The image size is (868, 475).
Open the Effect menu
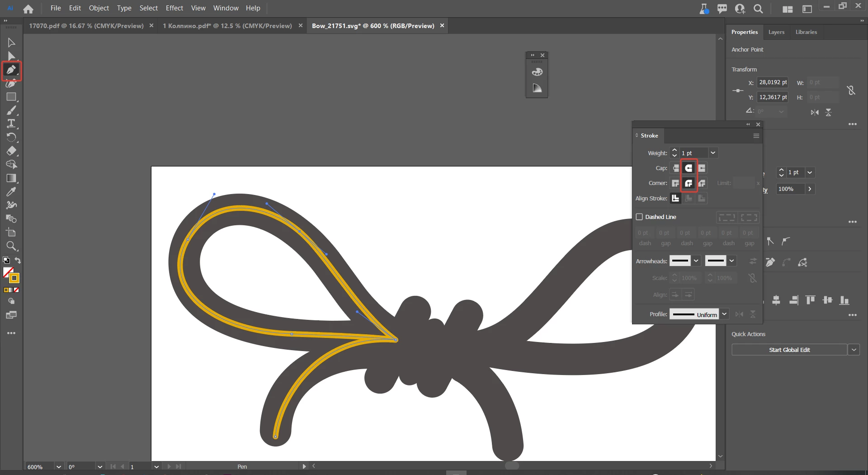pyautogui.click(x=174, y=8)
